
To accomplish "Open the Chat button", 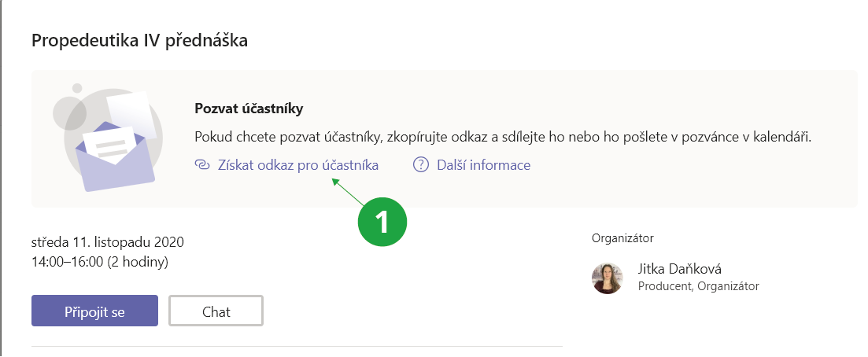I will coord(216,311).
